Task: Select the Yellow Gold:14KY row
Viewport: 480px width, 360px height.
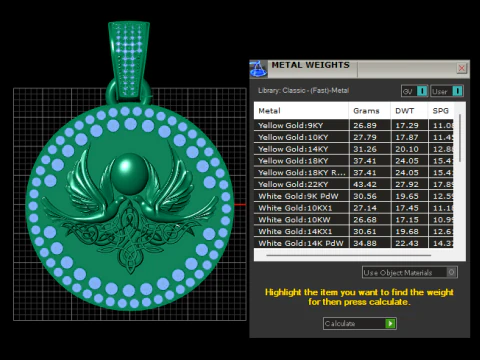Action: tap(354, 149)
